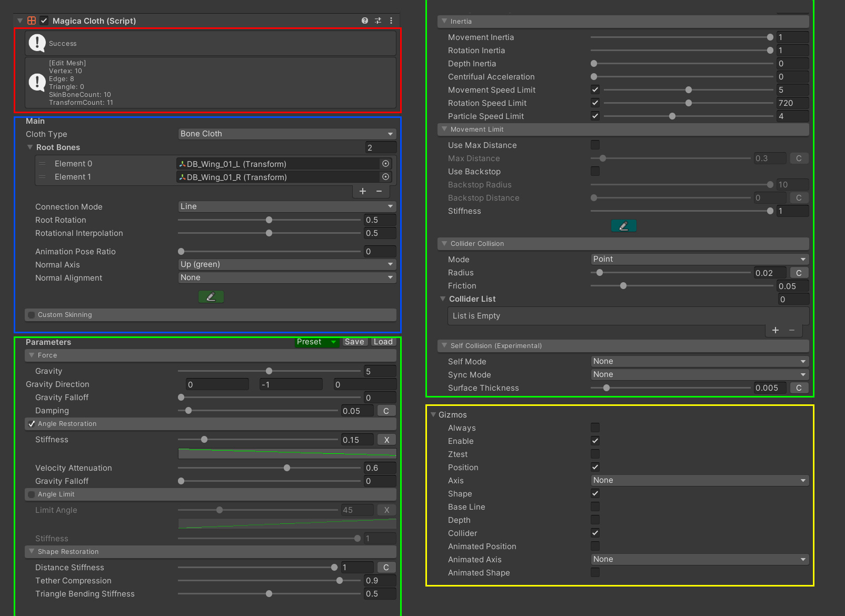845x616 pixels.
Task: Click the C button next to Max Distance
Action: pos(799,158)
